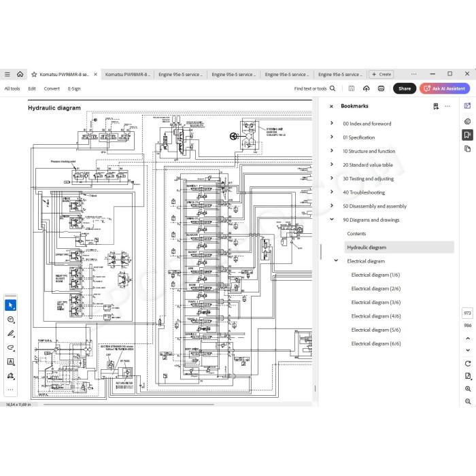Open pages/copy icon in right rail
This screenshot has width=476, height=476.
point(468,149)
